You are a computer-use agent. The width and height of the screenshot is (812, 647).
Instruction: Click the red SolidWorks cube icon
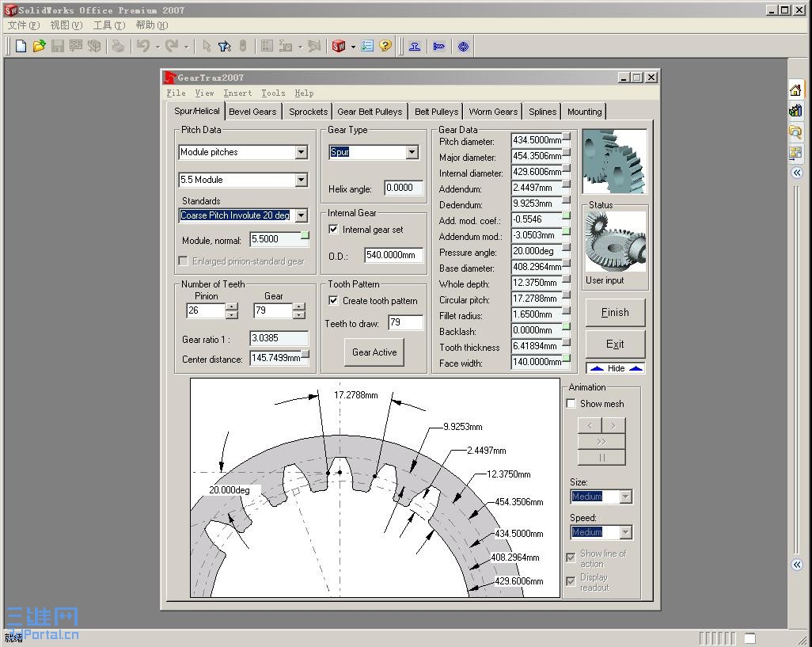(x=339, y=46)
